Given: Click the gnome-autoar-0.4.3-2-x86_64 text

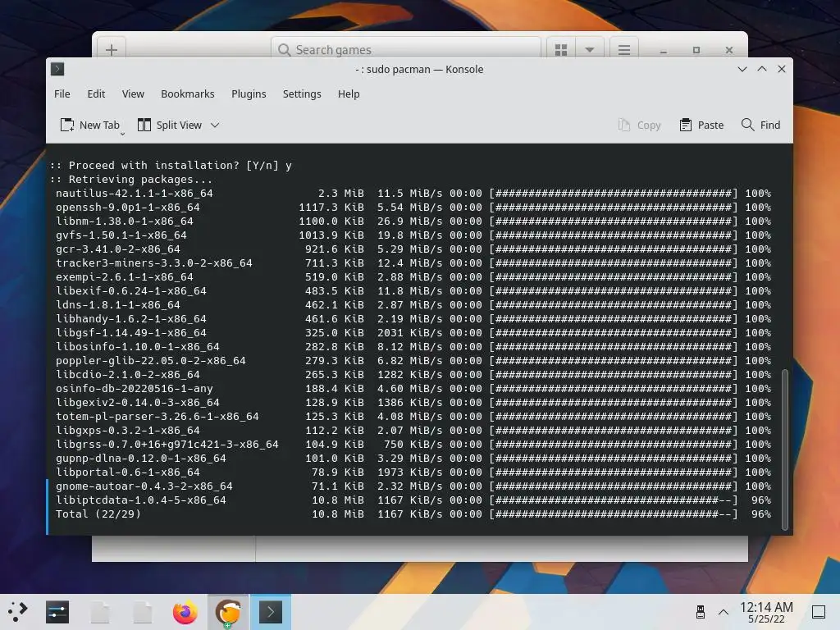Looking at the screenshot, I should coord(144,486).
